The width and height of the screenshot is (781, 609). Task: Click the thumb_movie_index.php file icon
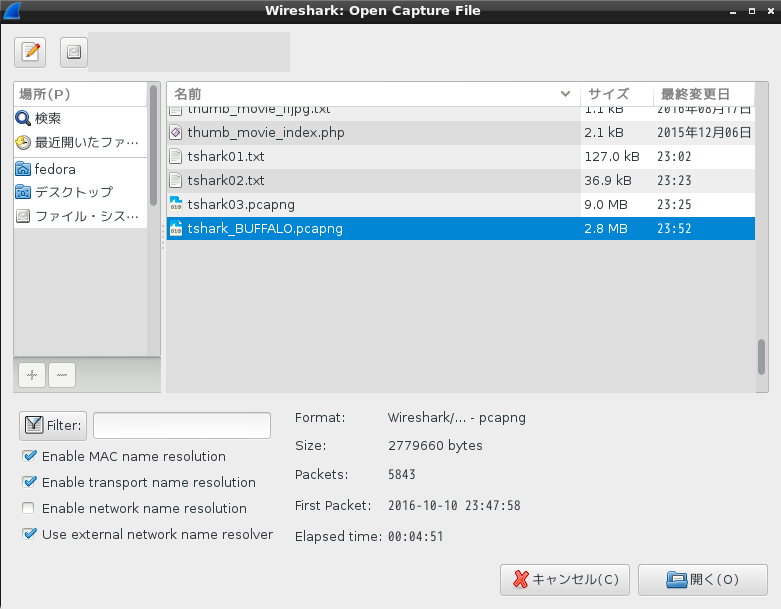pos(176,132)
